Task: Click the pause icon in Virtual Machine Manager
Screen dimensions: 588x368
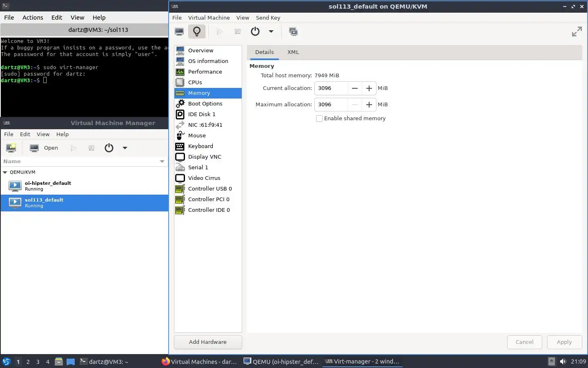Action: [91, 148]
